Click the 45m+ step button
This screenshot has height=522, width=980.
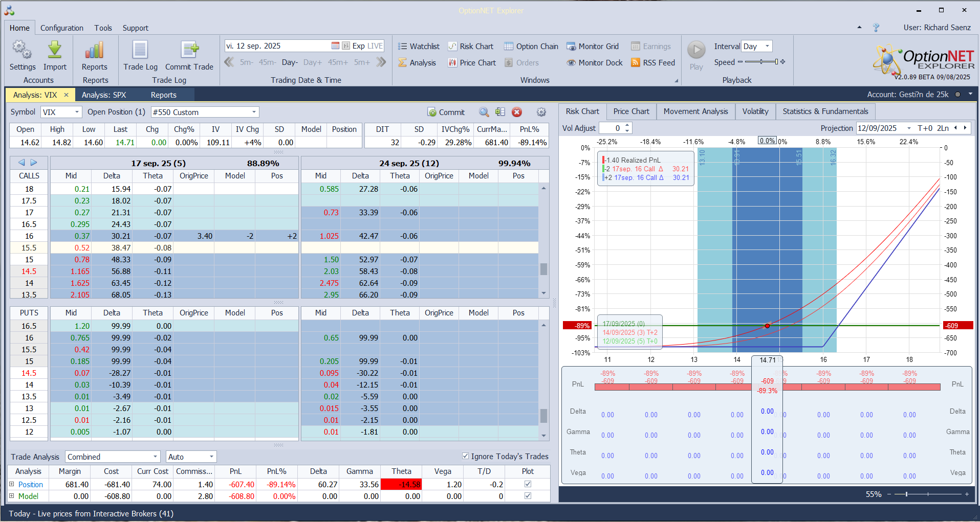[338, 62]
